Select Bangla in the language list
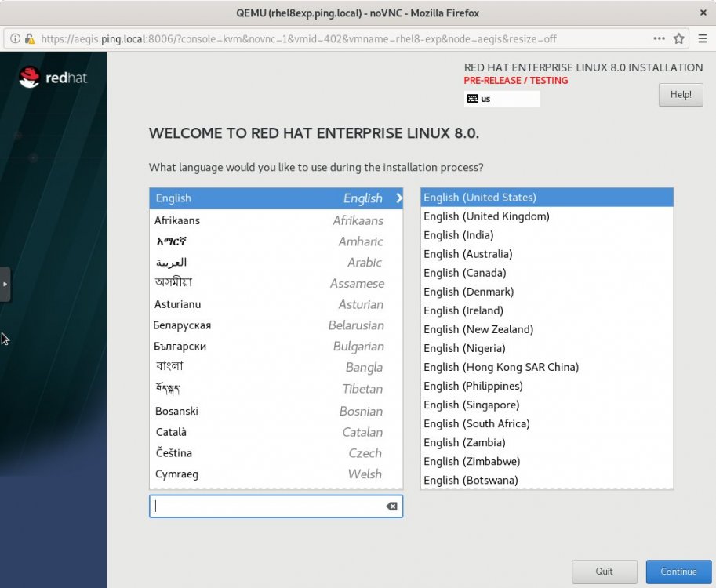716x588 pixels. pos(276,367)
